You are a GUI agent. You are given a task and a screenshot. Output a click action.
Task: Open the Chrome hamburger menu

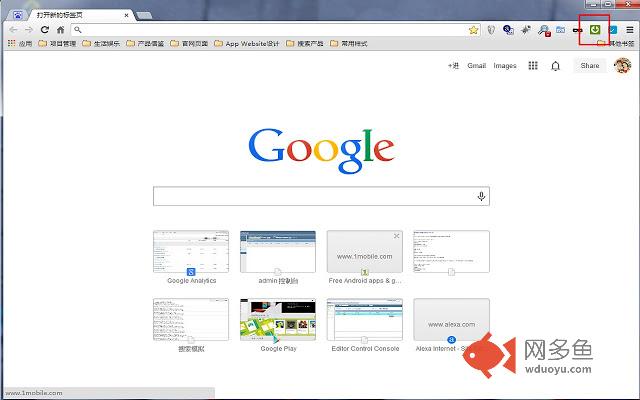(x=630, y=30)
